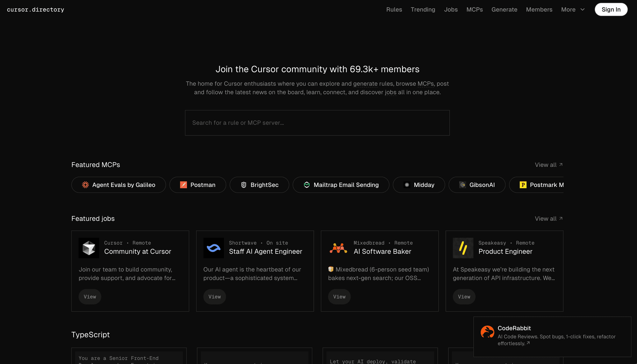Expand the More navigation menu
This screenshot has width=637, height=364.
point(572,10)
